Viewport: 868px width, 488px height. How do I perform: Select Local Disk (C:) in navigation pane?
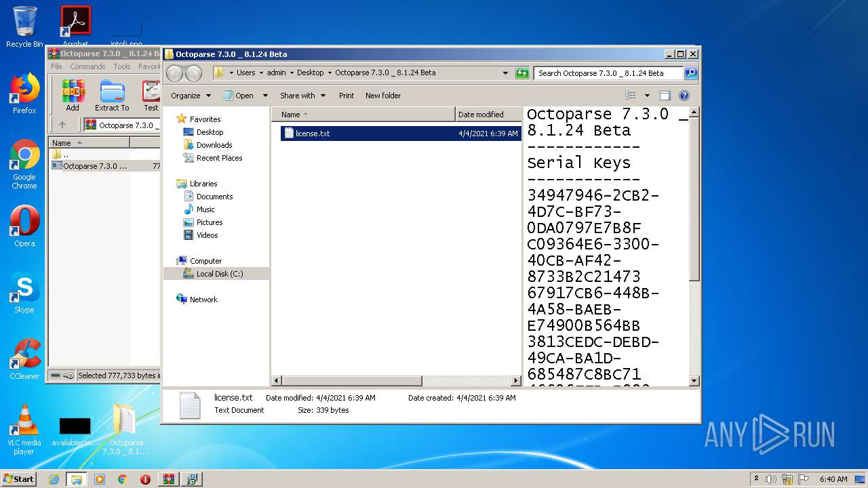click(x=216, y=274)
